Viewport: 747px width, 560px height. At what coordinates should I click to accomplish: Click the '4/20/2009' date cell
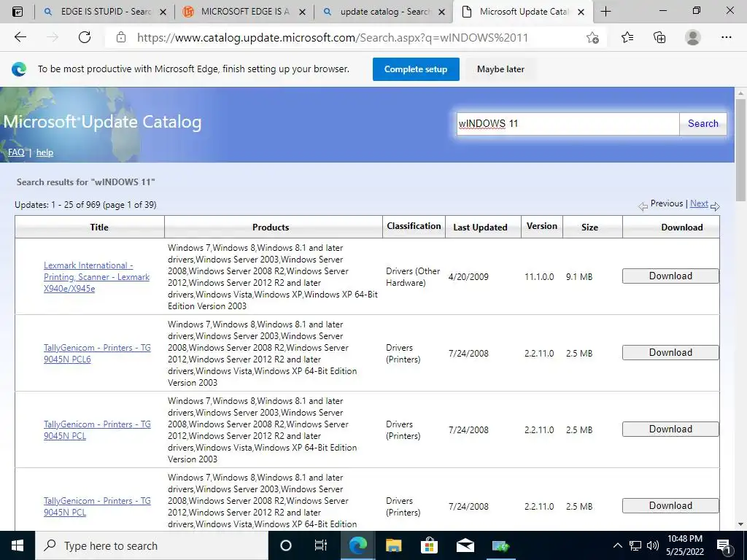tap(468, 276)
